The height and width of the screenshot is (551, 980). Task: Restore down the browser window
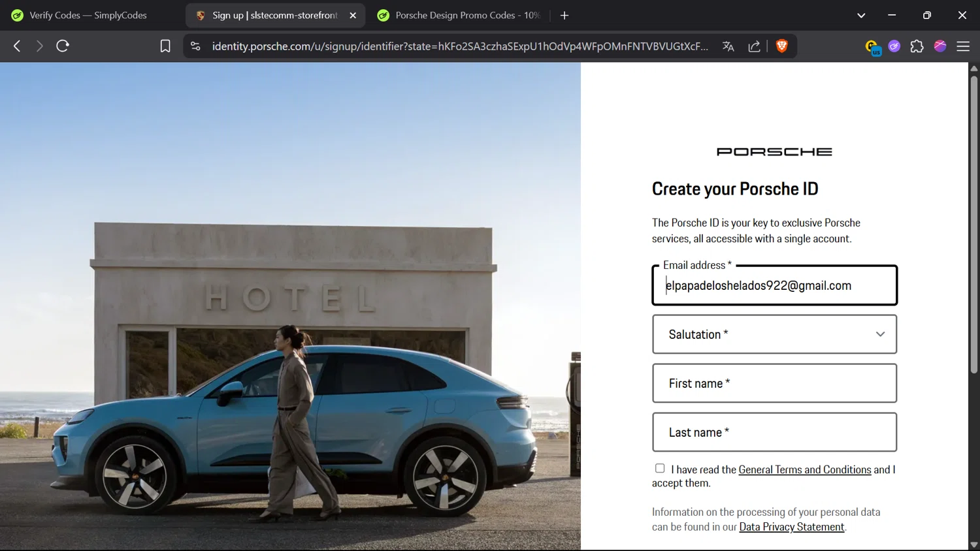(926, 15)
